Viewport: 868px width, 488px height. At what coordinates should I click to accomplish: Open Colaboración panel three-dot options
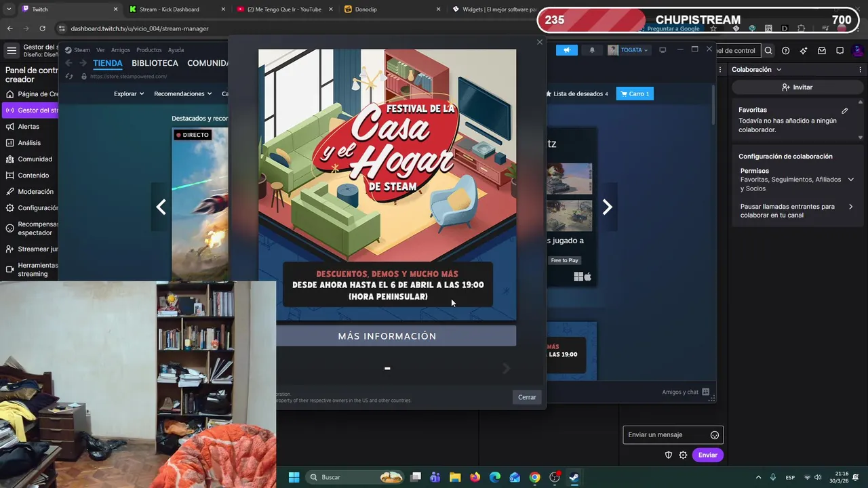pyautogui.click(x=861, y=70)
